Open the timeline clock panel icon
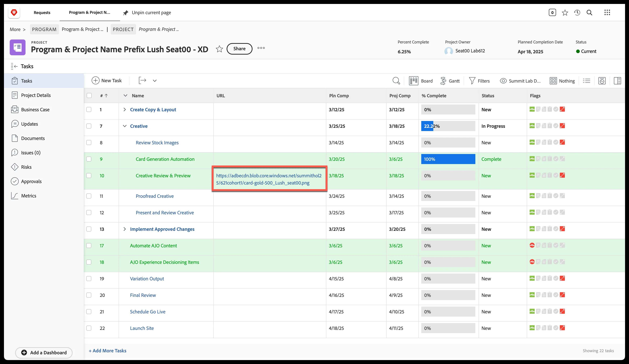This screenshot has height=364, width=629. tap(602, 81)
